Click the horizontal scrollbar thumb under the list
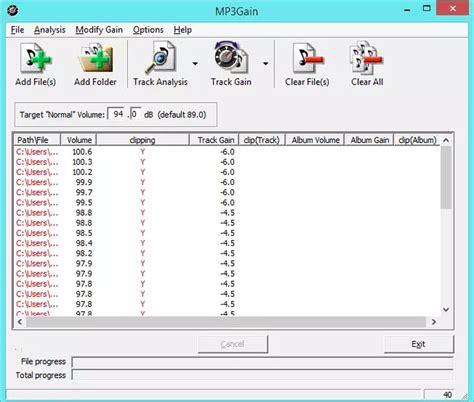Viewport: 474px width, 402px height. [226, 322]
